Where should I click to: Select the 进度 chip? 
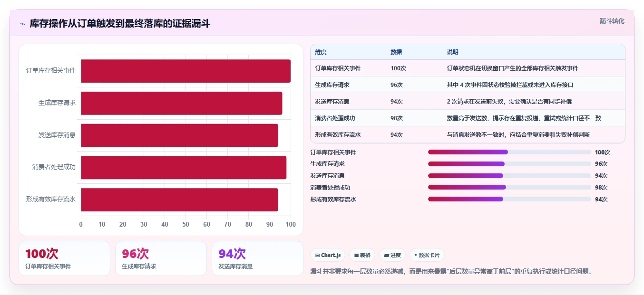pos(392,255)
